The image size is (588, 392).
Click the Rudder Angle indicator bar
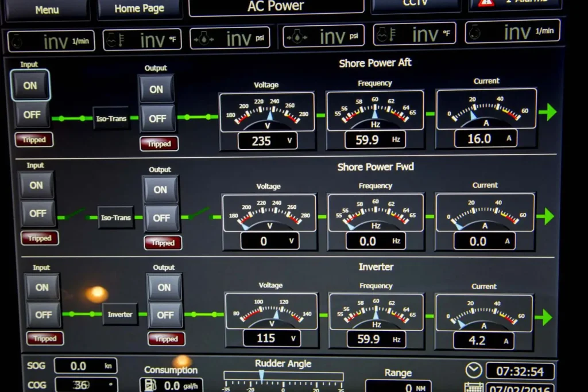(x=283, y=377)
